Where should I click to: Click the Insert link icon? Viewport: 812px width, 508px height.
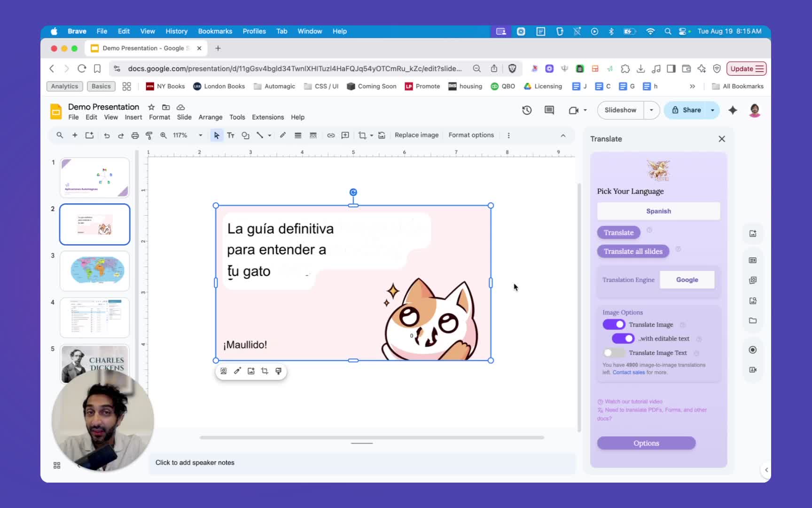point(331,135)
